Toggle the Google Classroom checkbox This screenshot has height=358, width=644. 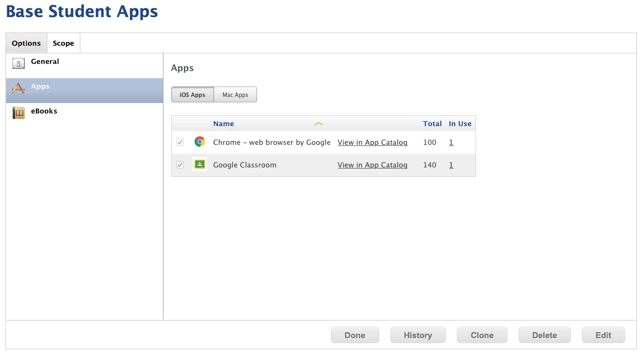point(180,165)
